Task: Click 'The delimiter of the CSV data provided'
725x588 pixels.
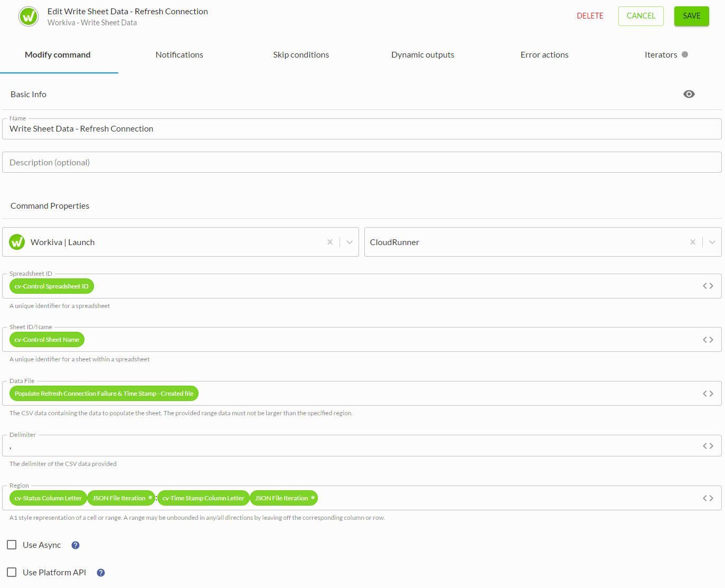Action: 63,464
